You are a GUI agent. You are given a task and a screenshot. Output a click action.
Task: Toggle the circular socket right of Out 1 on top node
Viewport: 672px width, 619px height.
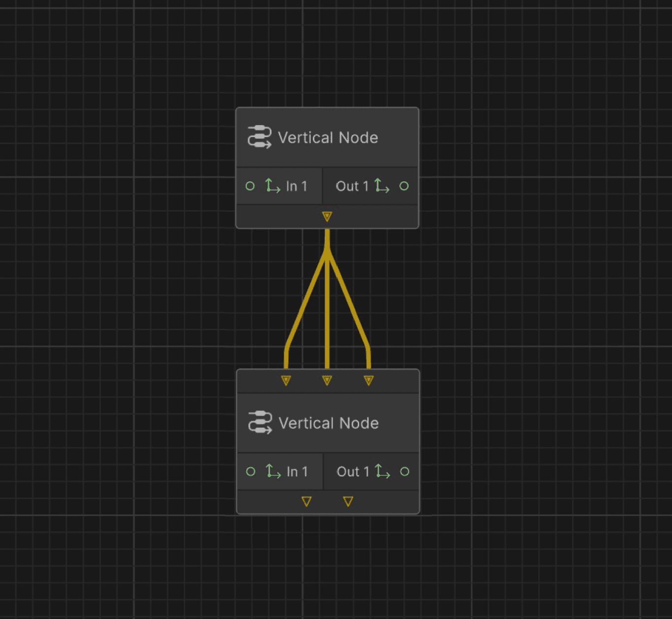tap(404, 186)
